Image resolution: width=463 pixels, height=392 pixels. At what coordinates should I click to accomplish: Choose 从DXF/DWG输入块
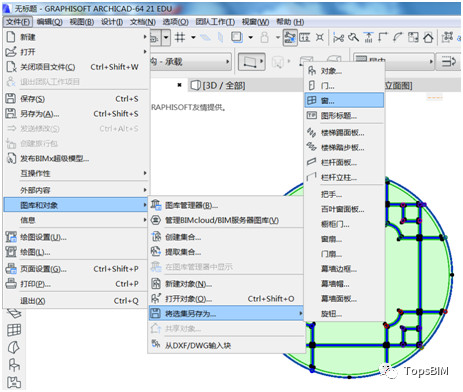point(226,345)
